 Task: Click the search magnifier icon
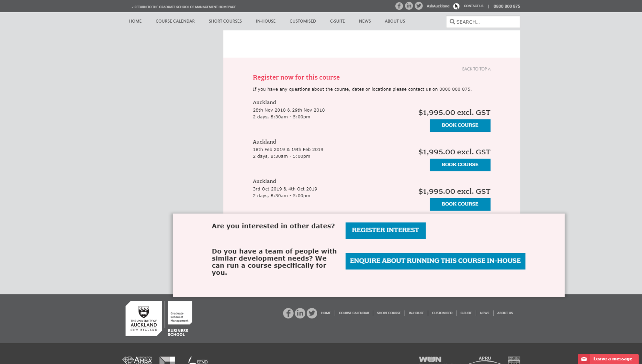coord(452,22)
